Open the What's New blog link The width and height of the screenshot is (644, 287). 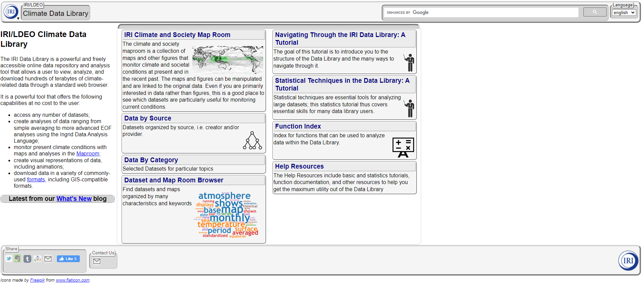74,199
